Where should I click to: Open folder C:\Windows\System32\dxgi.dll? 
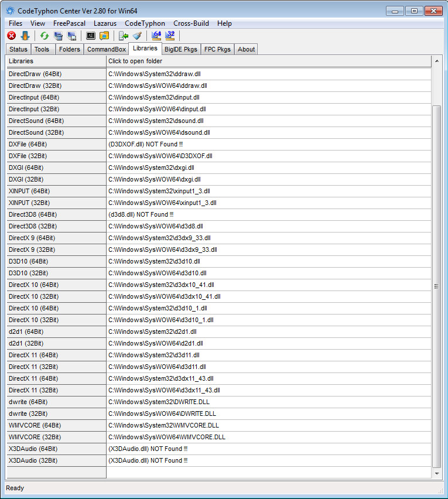269,168
